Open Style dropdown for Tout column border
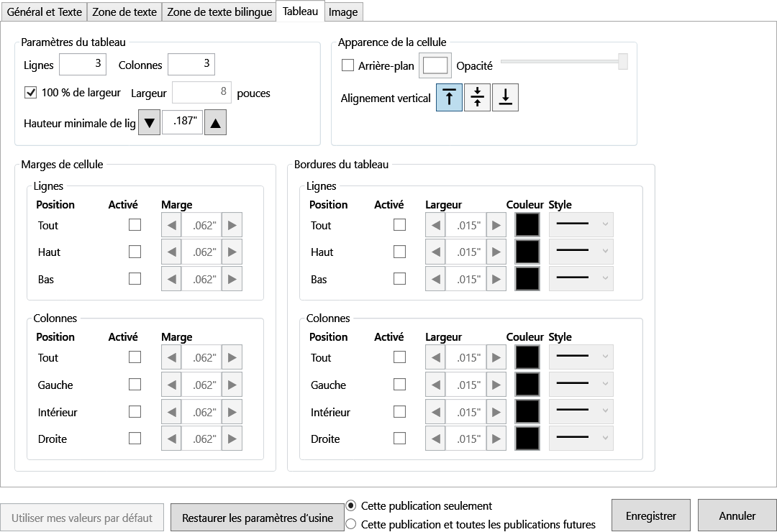777x532 pixels. (x=581, y=357)
